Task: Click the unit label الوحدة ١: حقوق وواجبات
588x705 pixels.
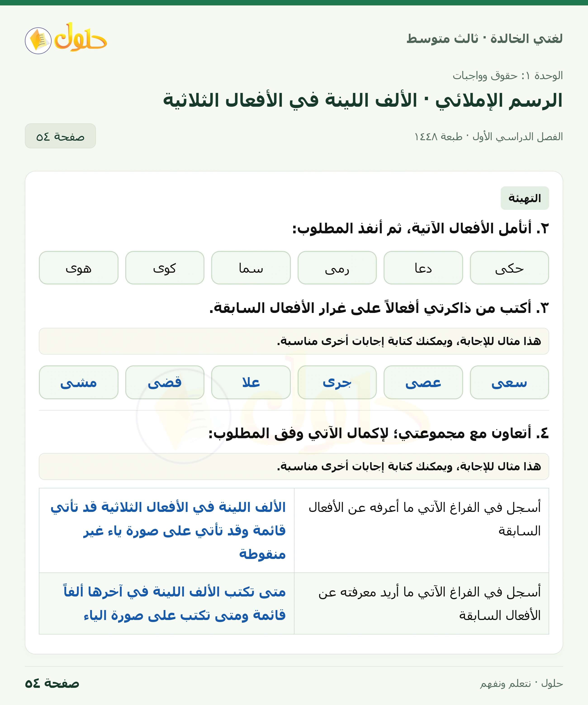Action: 507,76
